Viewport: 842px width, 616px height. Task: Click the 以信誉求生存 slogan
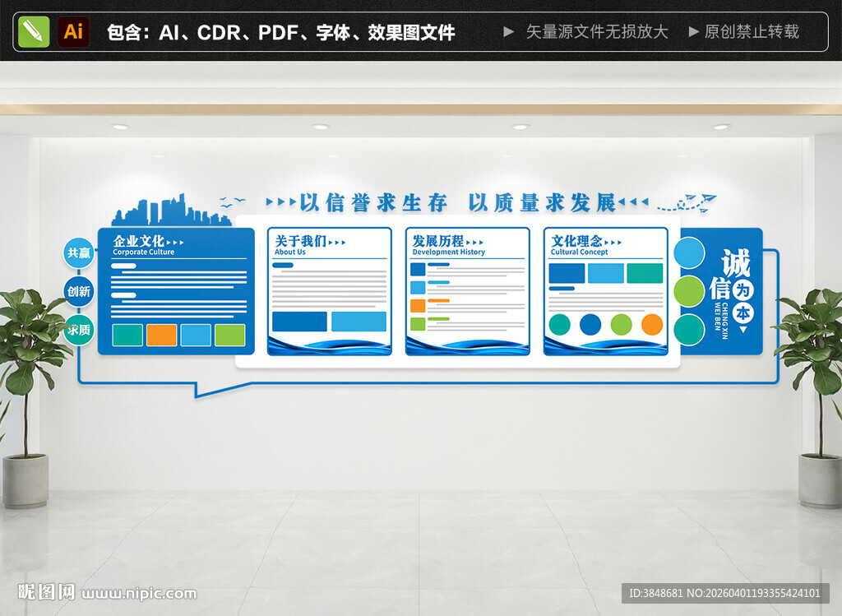click(x=374, y=203)
